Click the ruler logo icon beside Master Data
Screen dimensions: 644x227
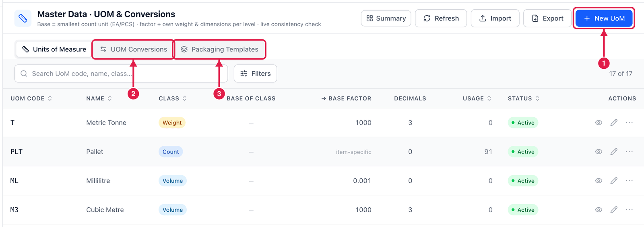[23, 18]
